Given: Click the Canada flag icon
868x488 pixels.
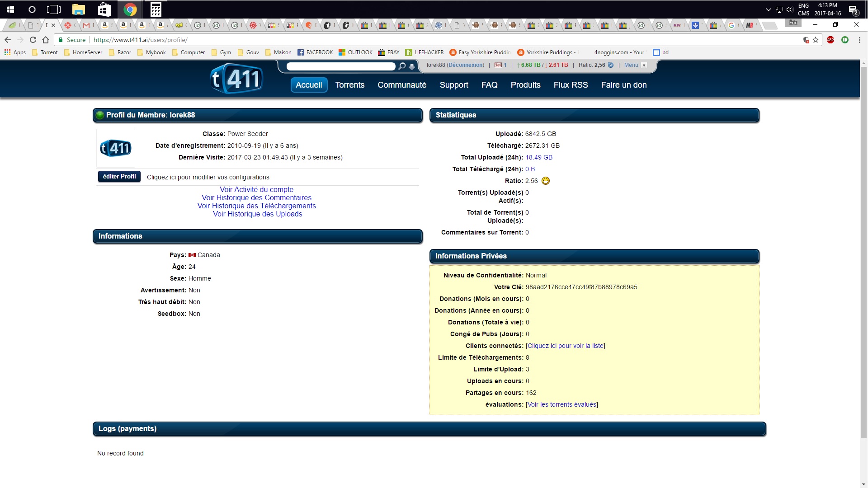Looking at the screenshot, I should [x=192, y=255].
